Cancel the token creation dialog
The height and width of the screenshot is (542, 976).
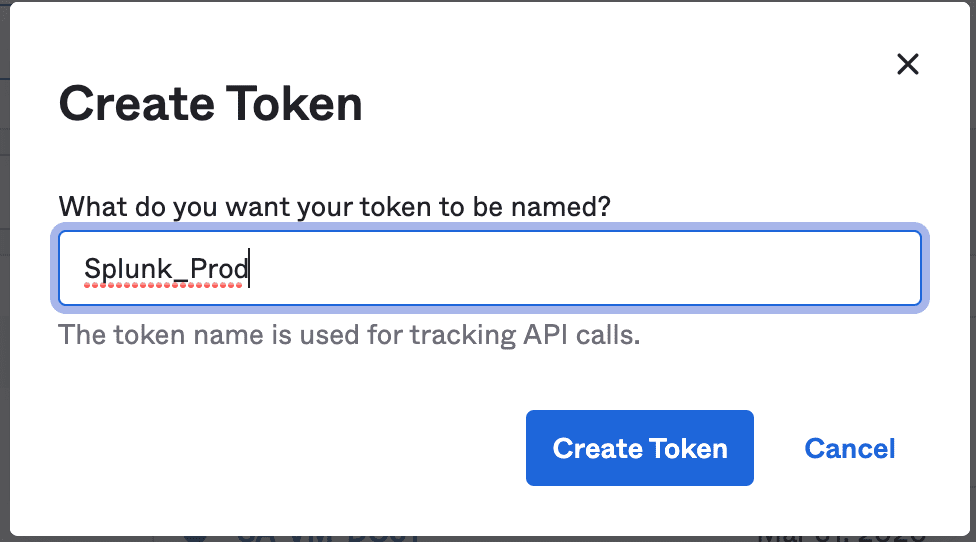pos(850,449)
